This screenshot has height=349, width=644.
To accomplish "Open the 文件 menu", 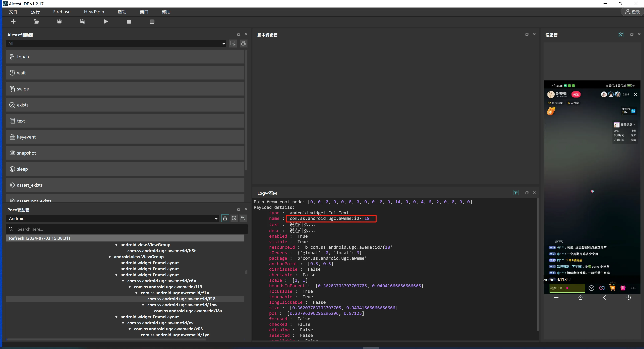I will [13, 12].
